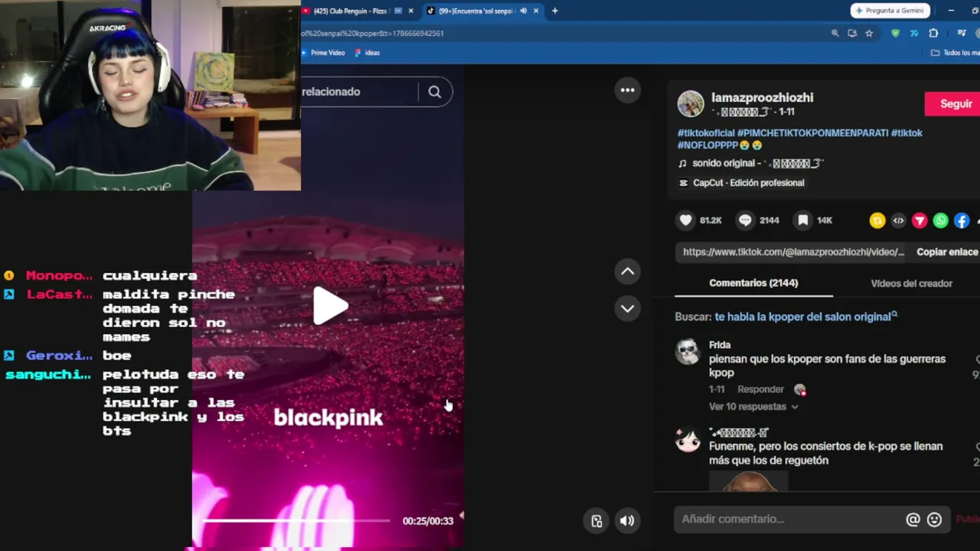Open browser zoom magnifier icon in address bar
Screen dimensions: 980x551
click(x=835, y=34)
